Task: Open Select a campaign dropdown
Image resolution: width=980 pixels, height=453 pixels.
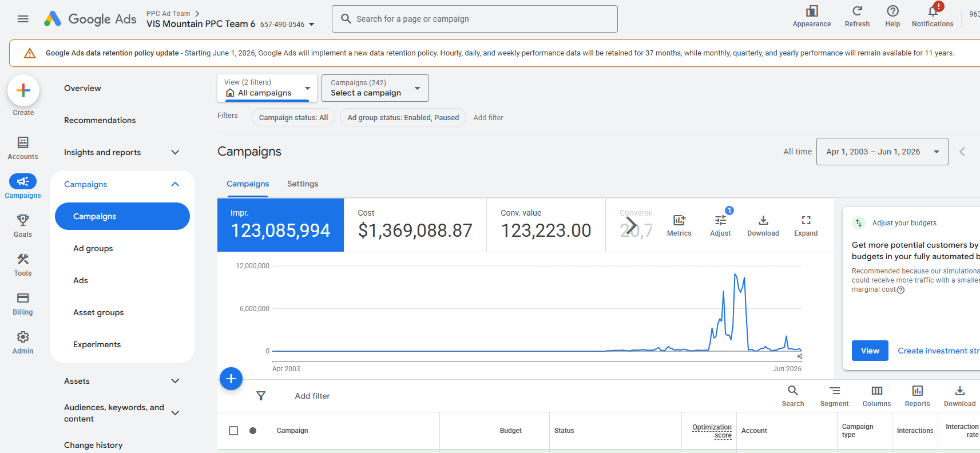Action: [375, 88]
